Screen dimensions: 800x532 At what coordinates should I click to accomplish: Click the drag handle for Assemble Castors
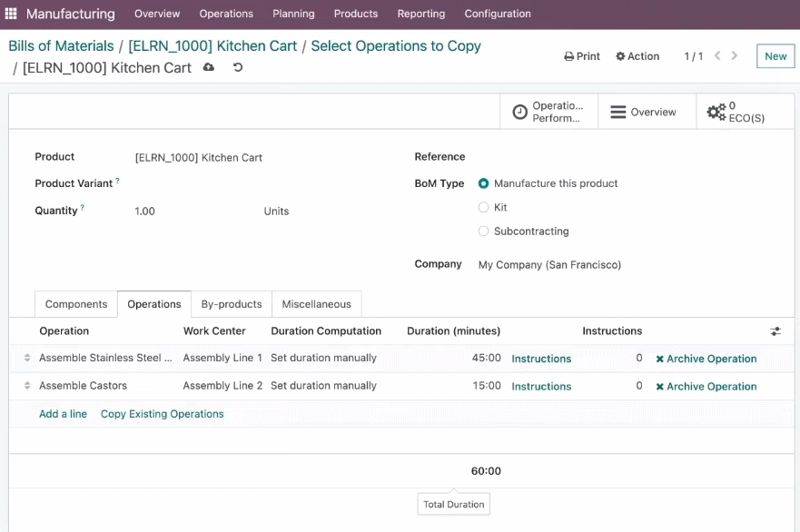click(x=27, y=386)
